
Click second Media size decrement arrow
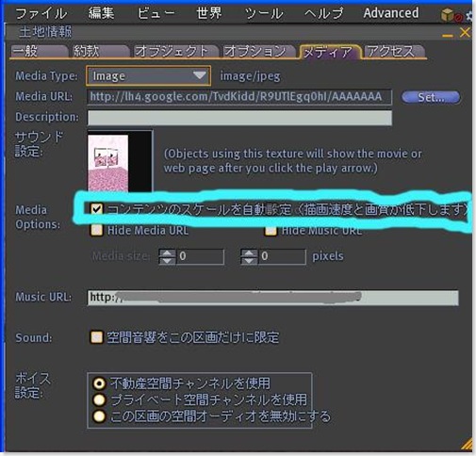pos(249,261)
